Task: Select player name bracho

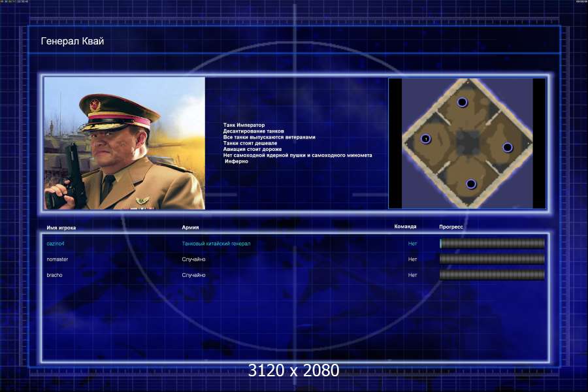Action: (54, 275)
